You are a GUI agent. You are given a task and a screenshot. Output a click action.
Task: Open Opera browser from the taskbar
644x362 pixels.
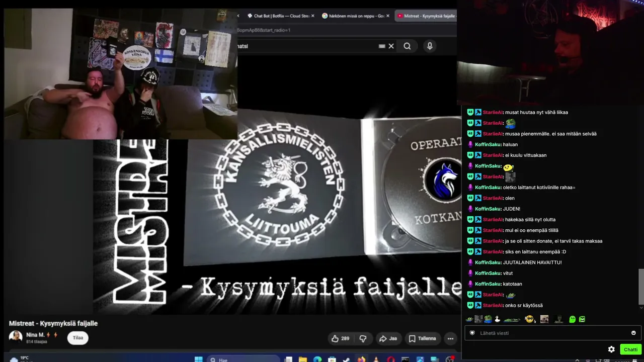pyautogui.click(x=391, y=359)
